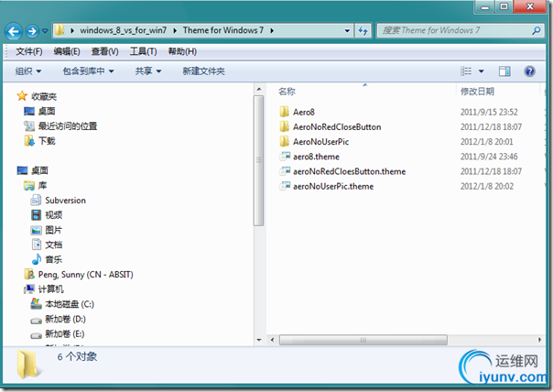
Task: Click the file list horizontal scroll thumb
Action: coord(363,340)
